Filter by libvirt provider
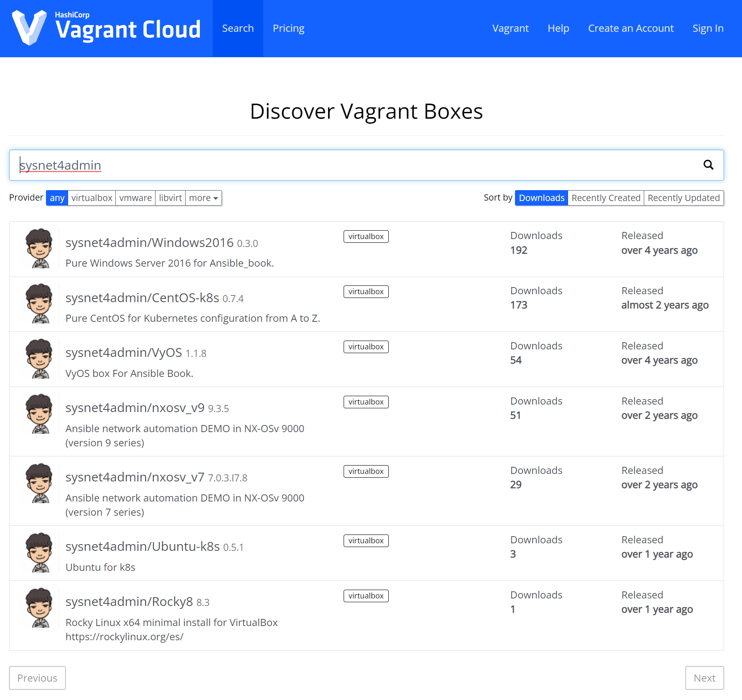742x700 pixels. point(170,198)
